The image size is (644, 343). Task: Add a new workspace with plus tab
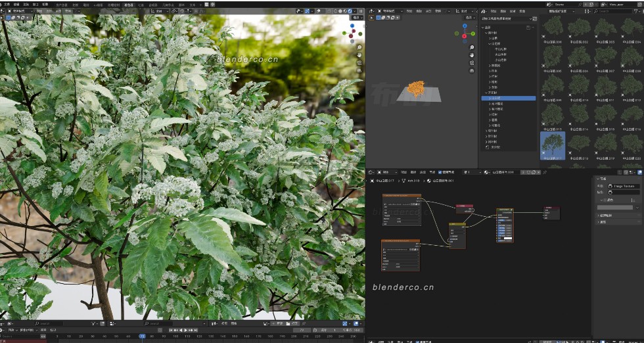coord(200,5)
